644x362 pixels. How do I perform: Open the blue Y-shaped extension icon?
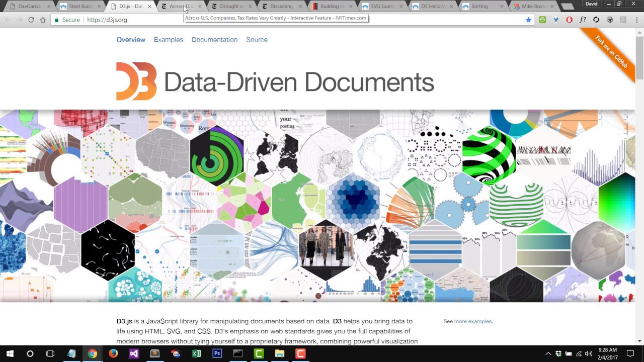click(x=556, y=20)
